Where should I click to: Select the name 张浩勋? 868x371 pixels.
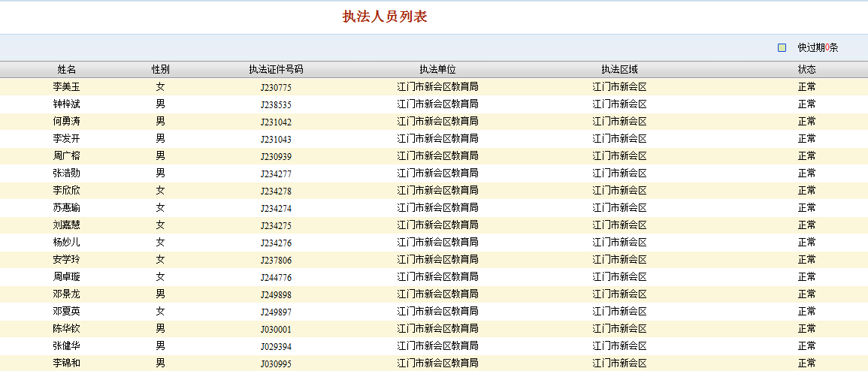66,173
